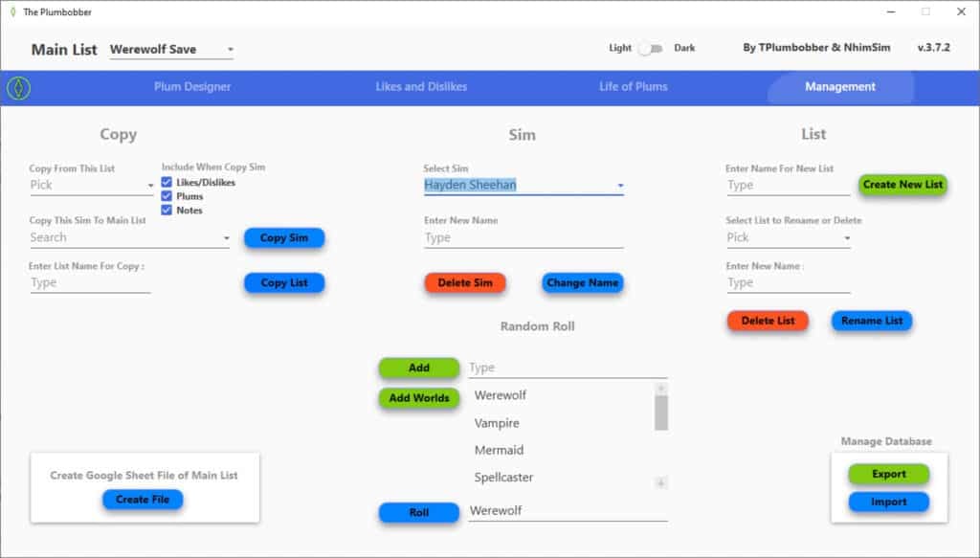Click the roll result field showing Werewolf
Viewport: 980px width, 558px height.
(568, 511)
